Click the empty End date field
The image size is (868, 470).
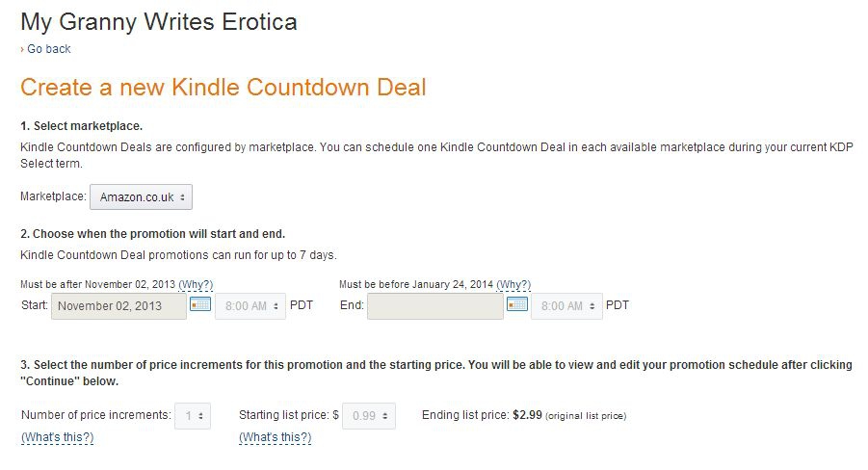point(435,306)
